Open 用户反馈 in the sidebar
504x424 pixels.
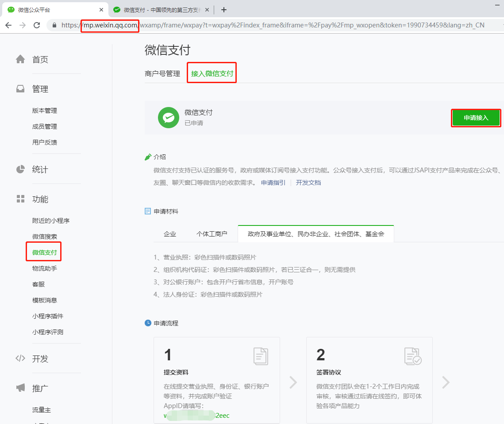point(45,142)
